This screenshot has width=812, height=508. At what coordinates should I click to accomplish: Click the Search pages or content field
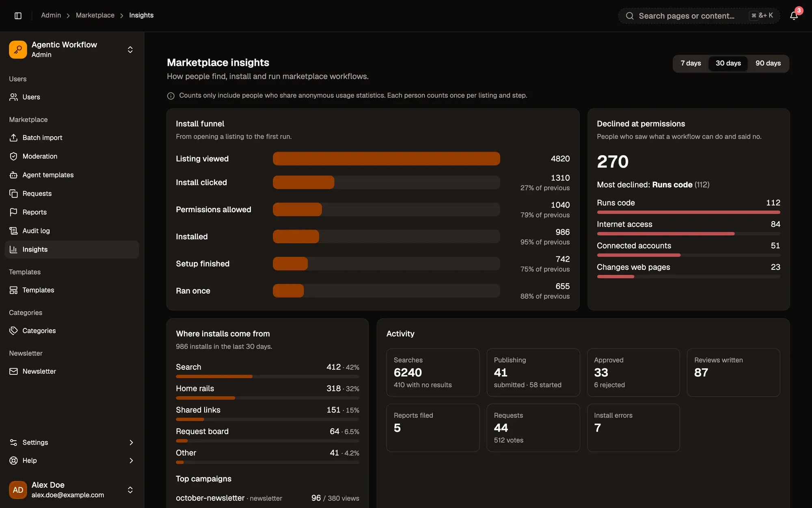tap(699, 16)
